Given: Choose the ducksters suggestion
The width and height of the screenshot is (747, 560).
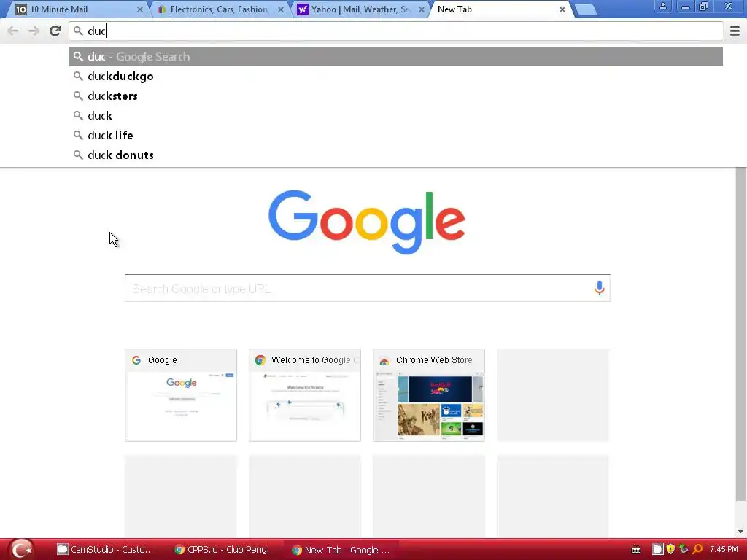Looking at the screenshot, I should coord(396,96).
